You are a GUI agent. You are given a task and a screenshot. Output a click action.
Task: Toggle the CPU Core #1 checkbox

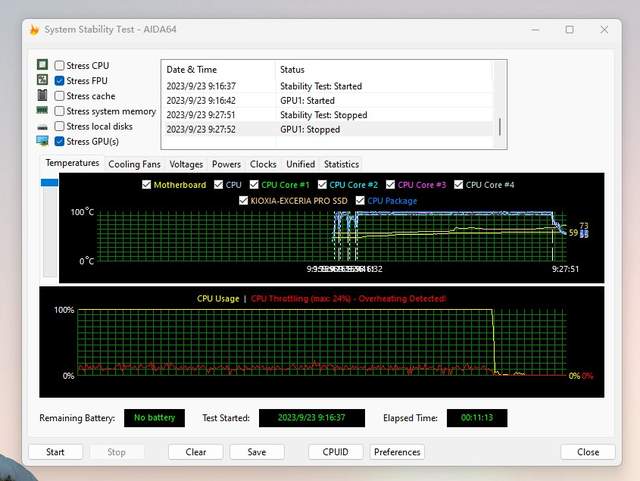(254, 185)
